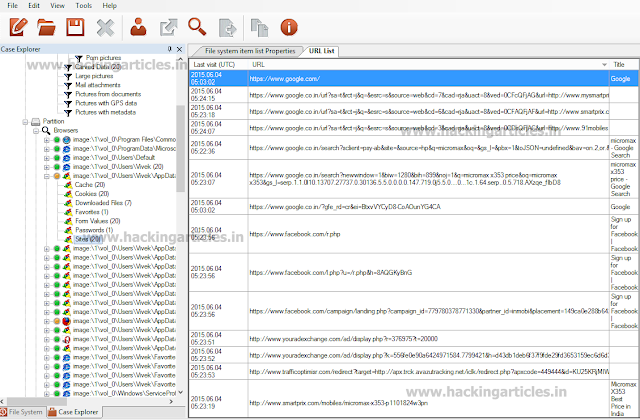Viewport: 640px width, 420px height.
Task: Select the Favorites (1) tree item
Action: 92,212
